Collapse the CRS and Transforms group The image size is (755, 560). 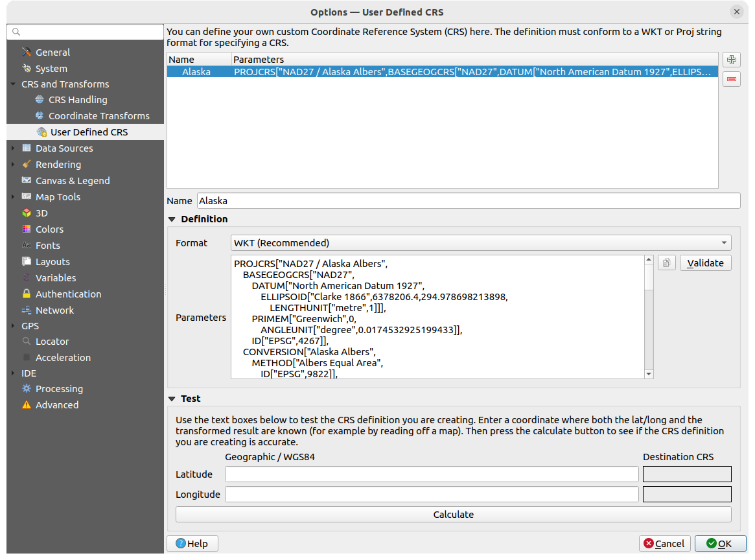coord(13,84)
